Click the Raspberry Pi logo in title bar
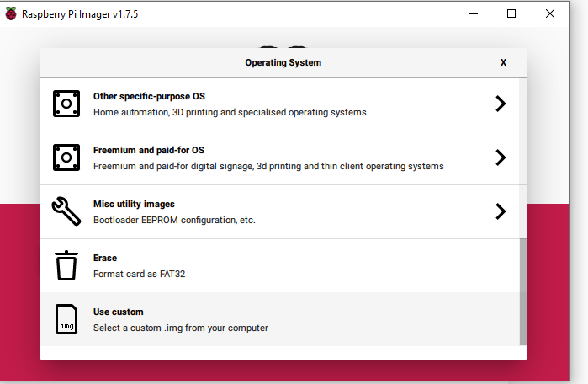Image resolution: width=588 pixels, height=384 pixels. [x=11, y=13]
